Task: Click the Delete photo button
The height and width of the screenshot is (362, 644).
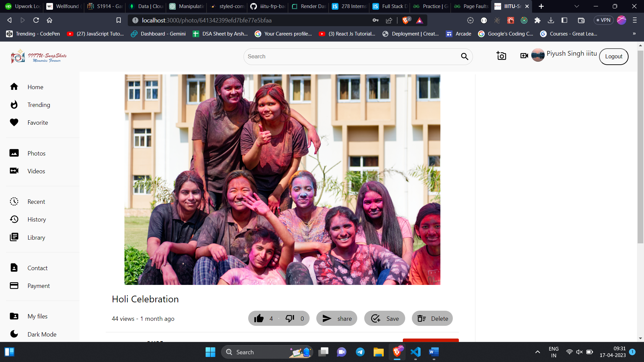Action: tap(432, 318)
